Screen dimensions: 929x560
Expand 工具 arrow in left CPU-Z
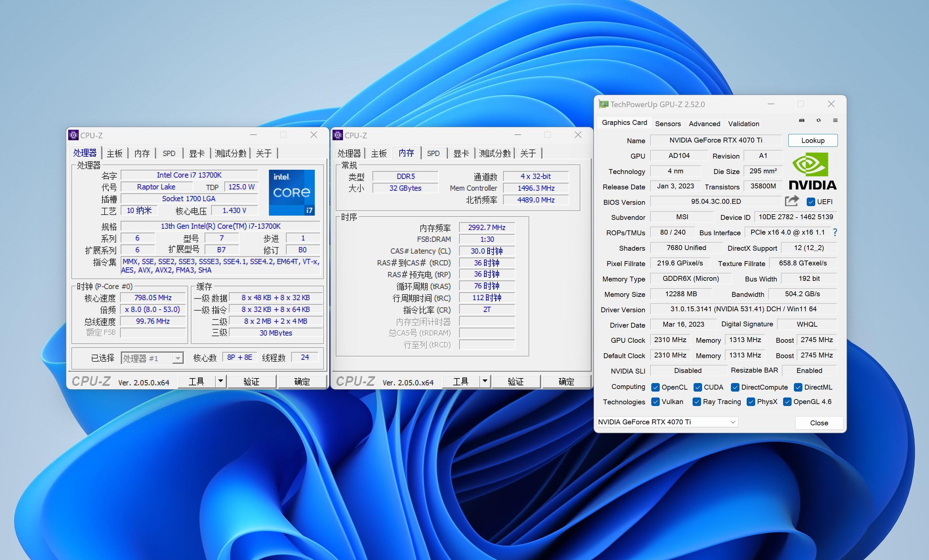click(x=221, y=381)
